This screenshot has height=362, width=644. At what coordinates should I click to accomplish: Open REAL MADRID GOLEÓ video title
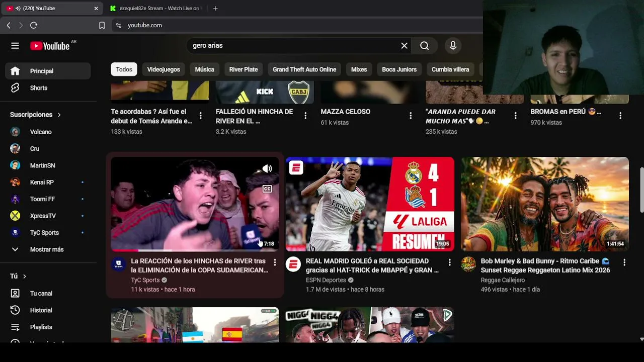(372, 265)
